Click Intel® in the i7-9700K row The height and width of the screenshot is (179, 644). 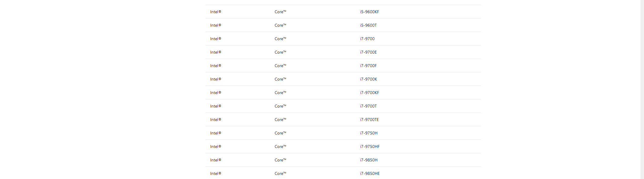[x=215, y=79]
